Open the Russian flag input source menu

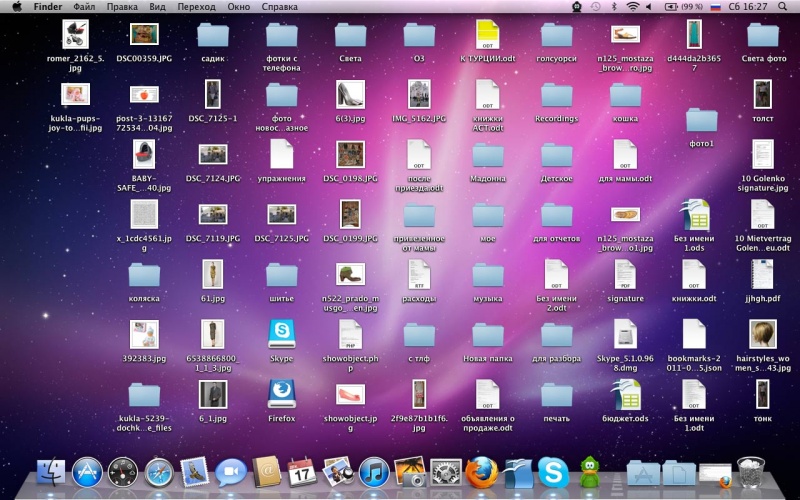714,7
